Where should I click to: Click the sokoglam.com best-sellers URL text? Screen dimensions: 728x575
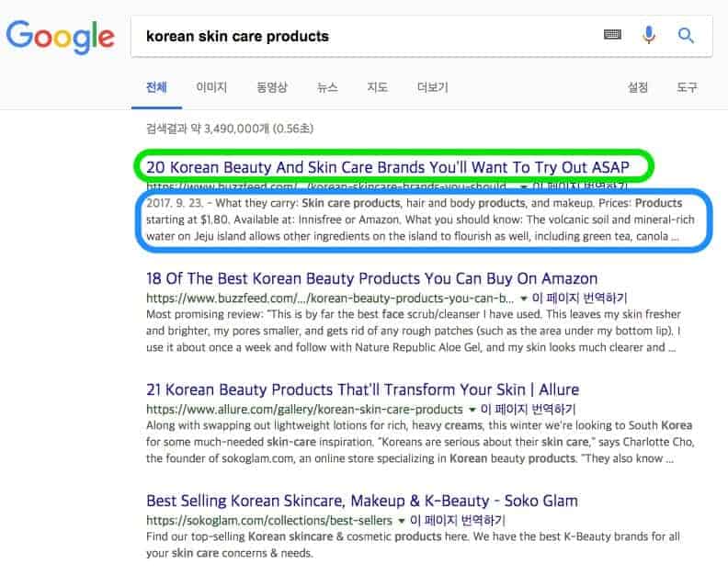tap(268, 520)
